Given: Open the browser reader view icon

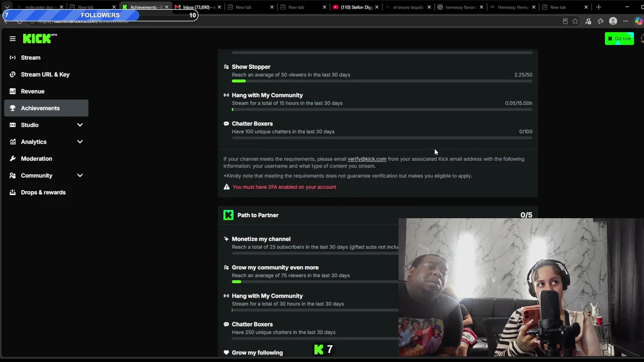Looking at the screenshot, I should click(x=566, y=21).
